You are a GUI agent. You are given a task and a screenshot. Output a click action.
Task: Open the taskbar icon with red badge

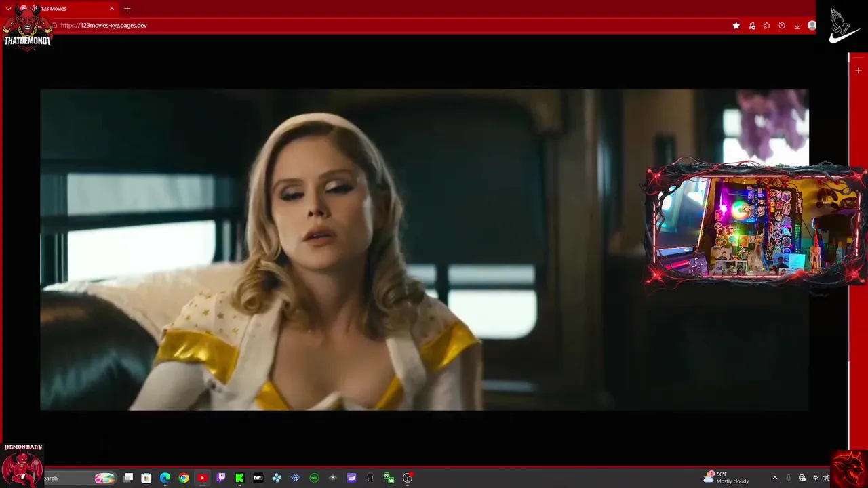click(408, 478)
